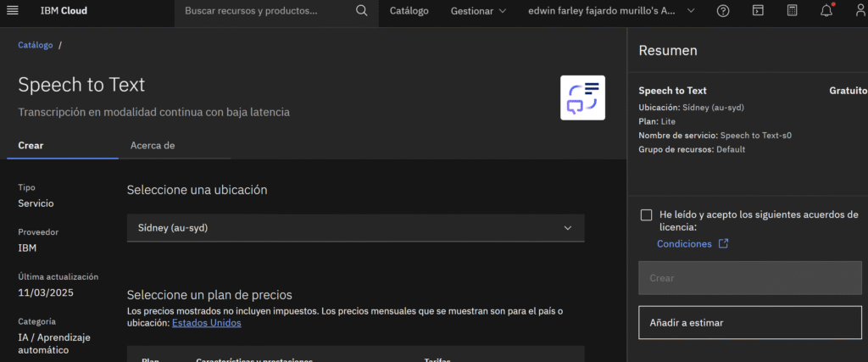This screenshot has width=868, height=362.
Task: Open Catálogo in the top bar
Action: [409, 11]
